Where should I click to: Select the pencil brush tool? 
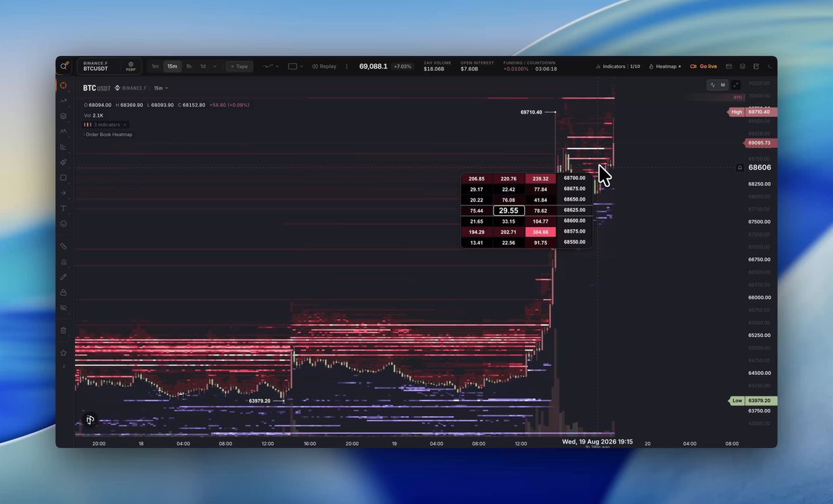pyautogui.click(x=63, y=277)
